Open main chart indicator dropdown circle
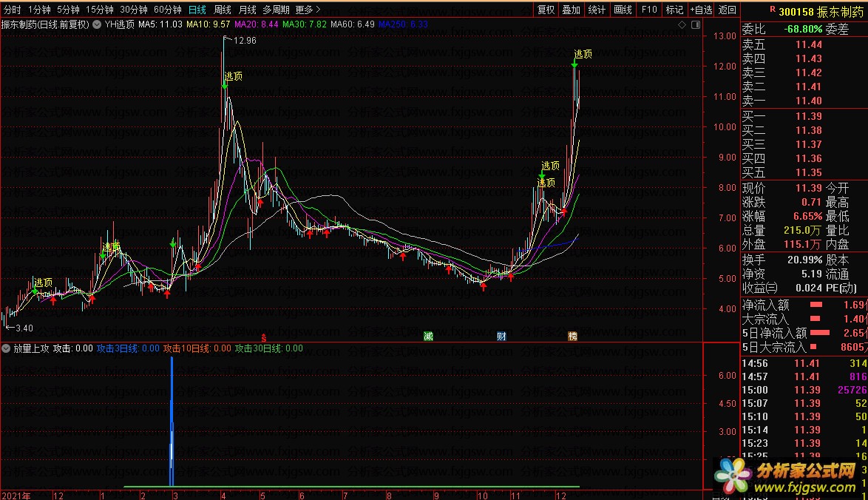The width and height of the screenshot is (868, 500). pos(97,24)
